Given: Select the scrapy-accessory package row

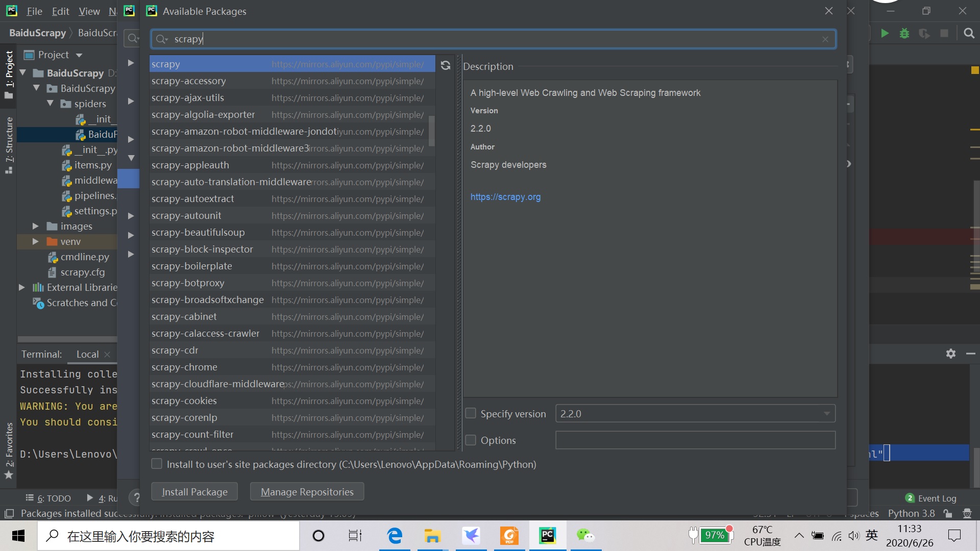Looking at the screenshot, I should coord(292,81).
